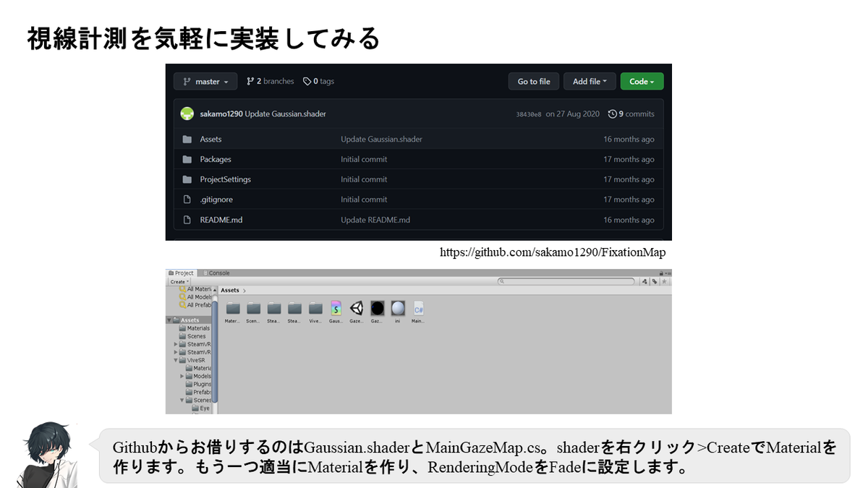Open the 9 commits history link
The image size is (868, 488).
(x=631, y=114)
